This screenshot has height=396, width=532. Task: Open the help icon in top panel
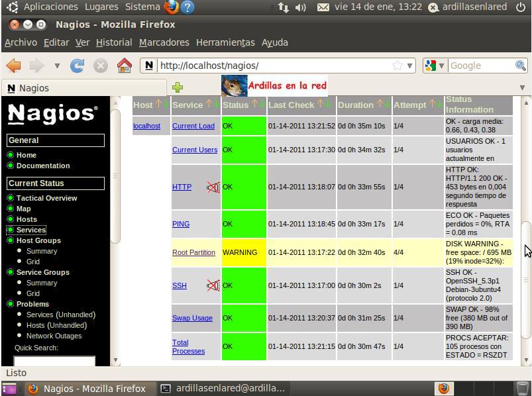pos(187,7)
